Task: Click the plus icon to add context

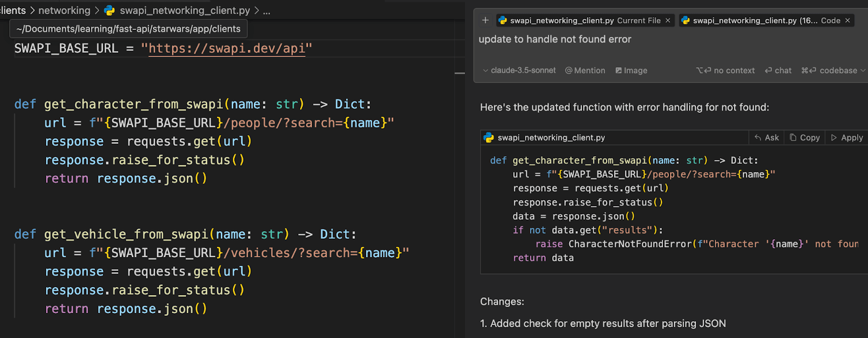Action: 485,21
